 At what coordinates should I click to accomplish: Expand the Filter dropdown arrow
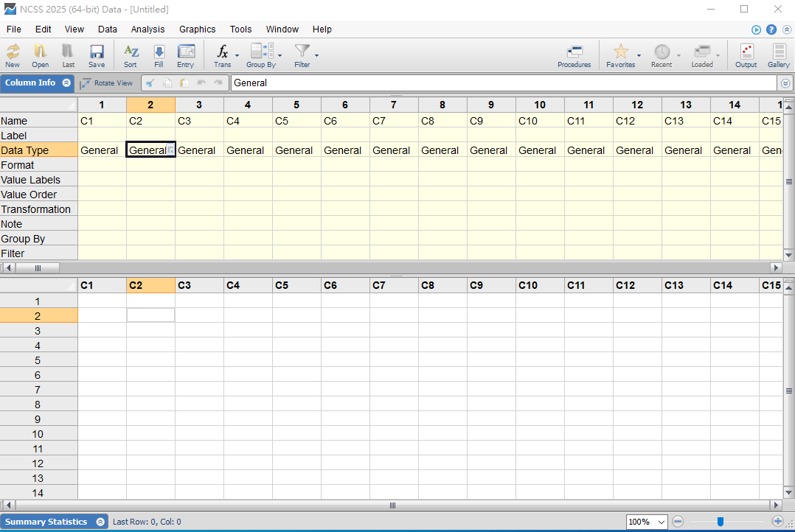[317, 56]
